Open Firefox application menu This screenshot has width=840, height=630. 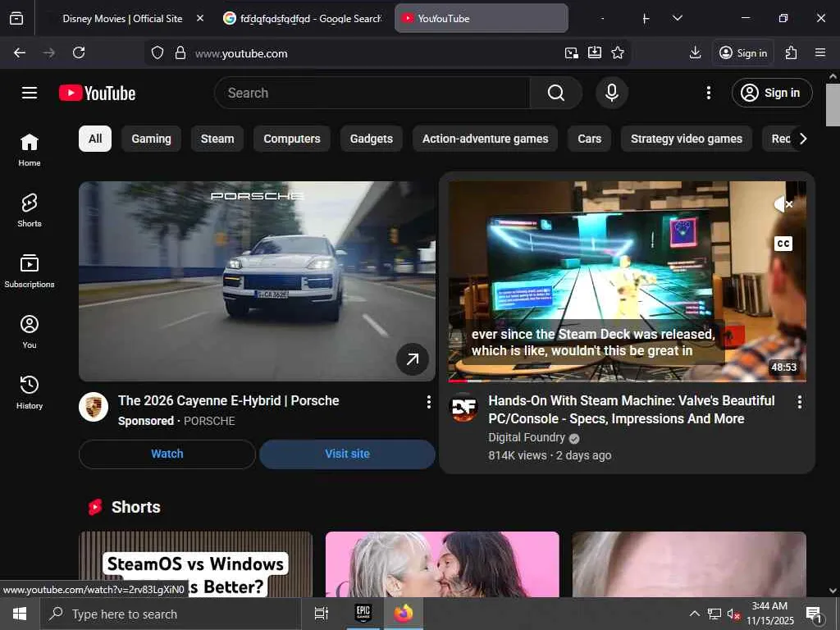(x=820, y=52)
